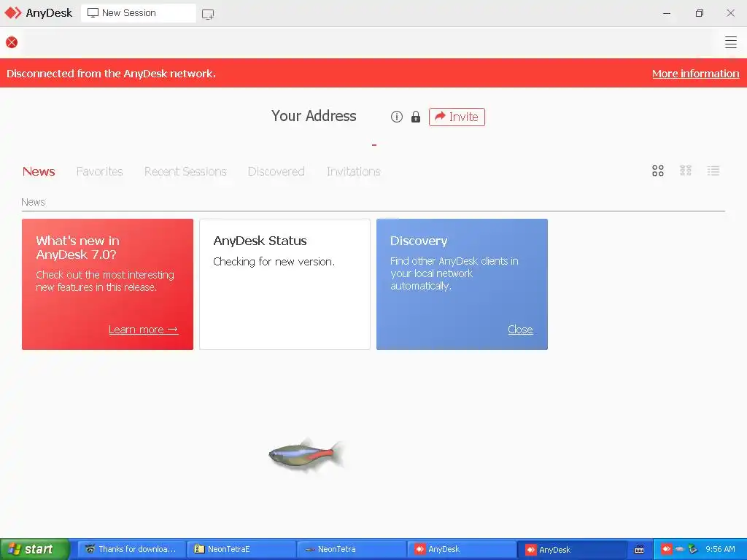Switch to large tiles view
This screenshot has height=560, width=747.
[657, 171]
